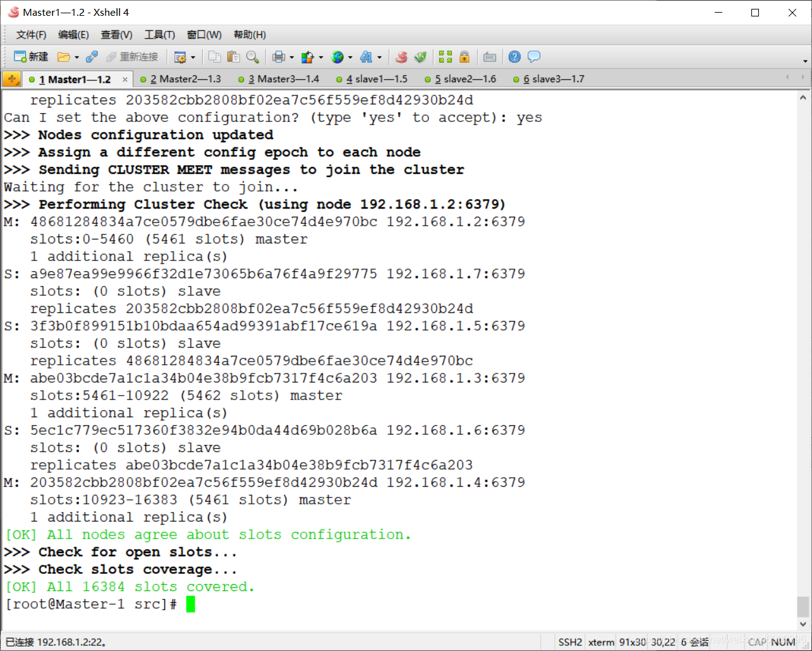Click the print icon
The image size is (812, 651).
tap(279, 57)
